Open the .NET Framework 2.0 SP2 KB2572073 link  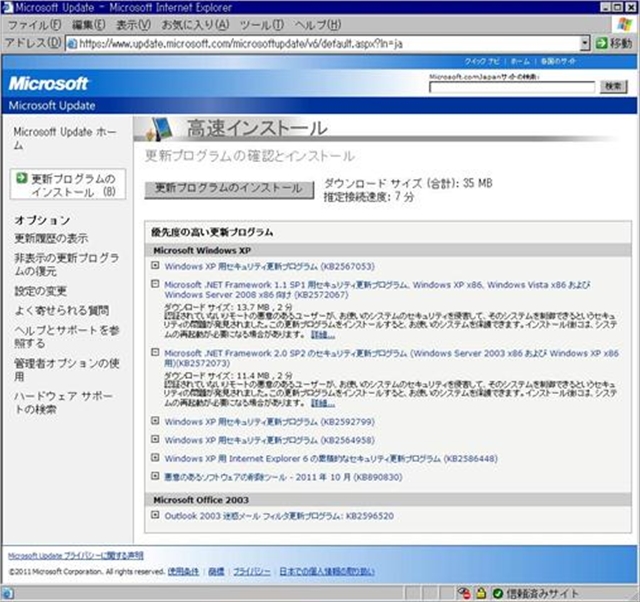pyautogui.click(x=391, y=358)
